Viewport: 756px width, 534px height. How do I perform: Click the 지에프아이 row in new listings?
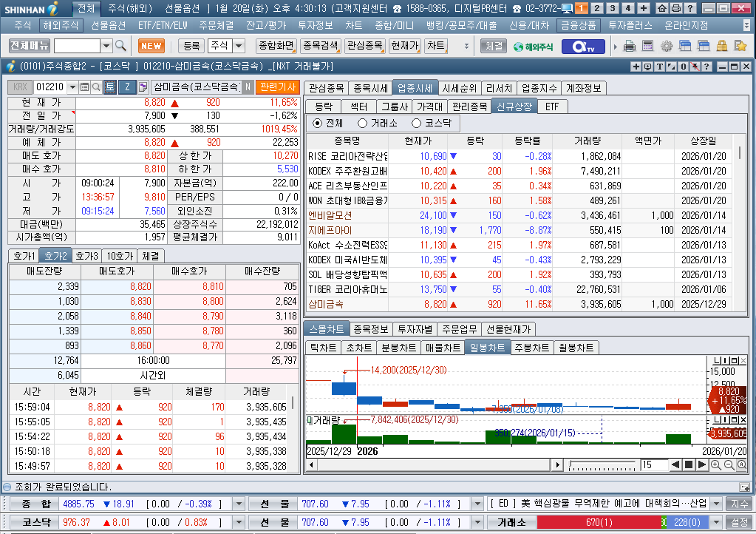point(519,231)
